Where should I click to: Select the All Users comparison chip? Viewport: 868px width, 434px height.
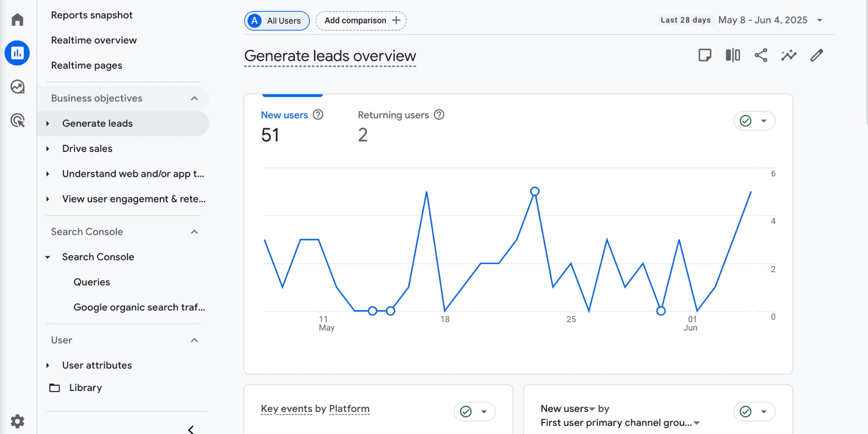tap(277, 21)
